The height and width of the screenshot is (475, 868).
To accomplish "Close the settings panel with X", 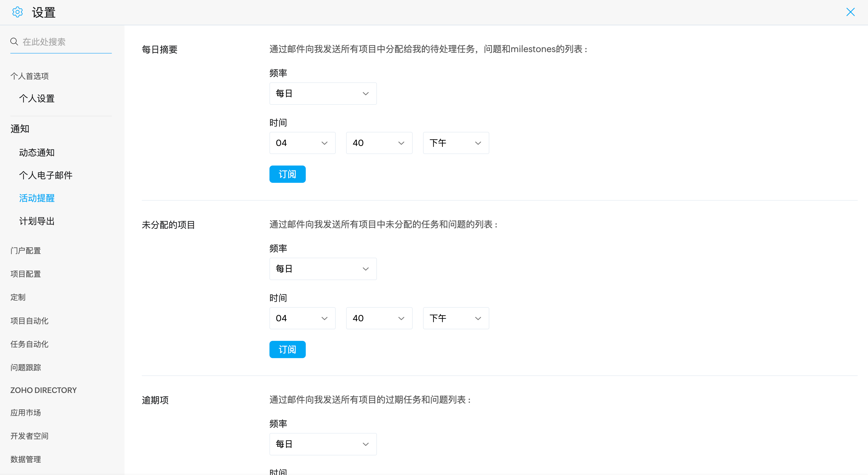I will pos(850,12).
